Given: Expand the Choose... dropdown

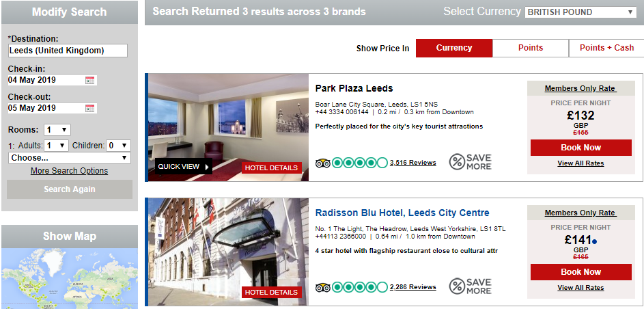Looking at the screenshot, I should 70,158.
